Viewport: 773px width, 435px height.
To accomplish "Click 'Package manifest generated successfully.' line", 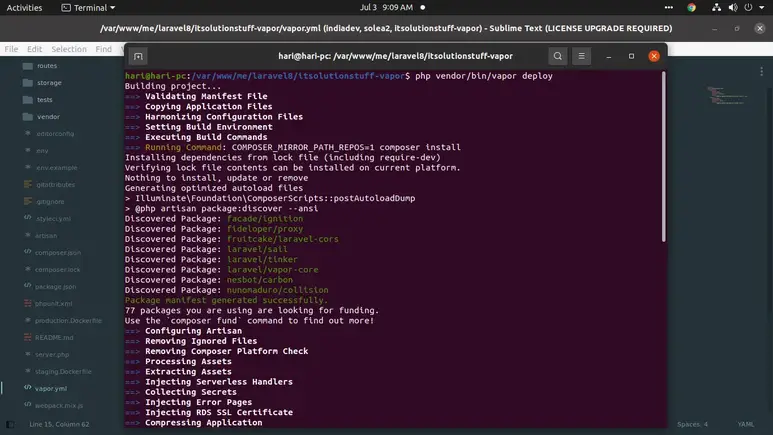I will [226, 300].
